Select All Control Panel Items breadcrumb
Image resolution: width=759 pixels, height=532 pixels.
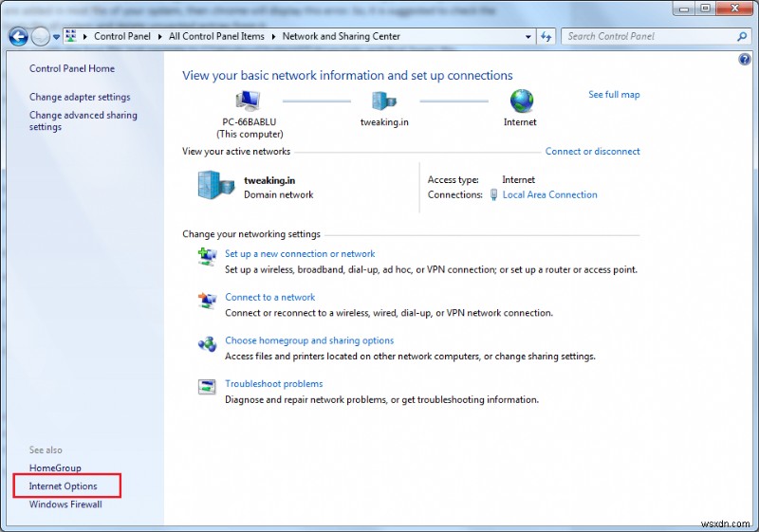point(216,36)
